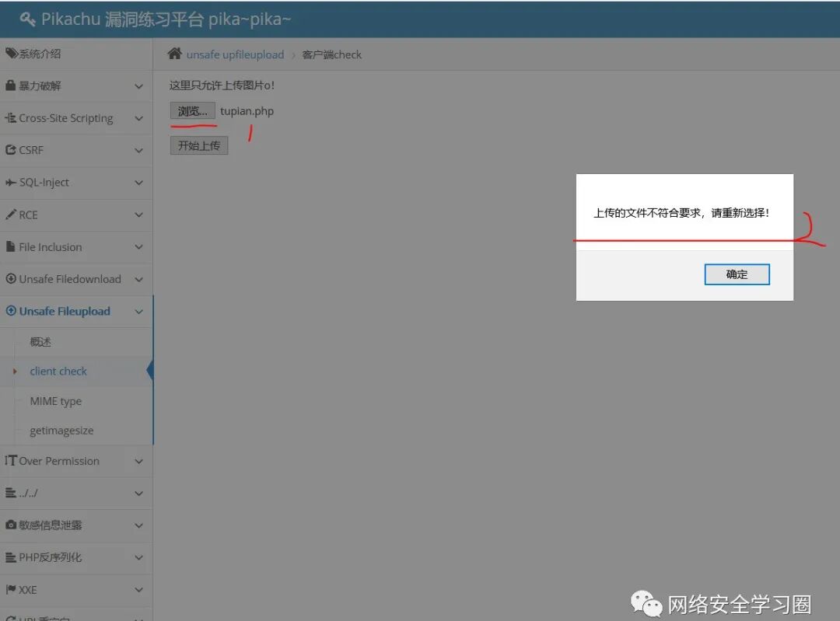840x621 pixels.
Task: Click the Over Permission text-height icon
Action: 11,460
